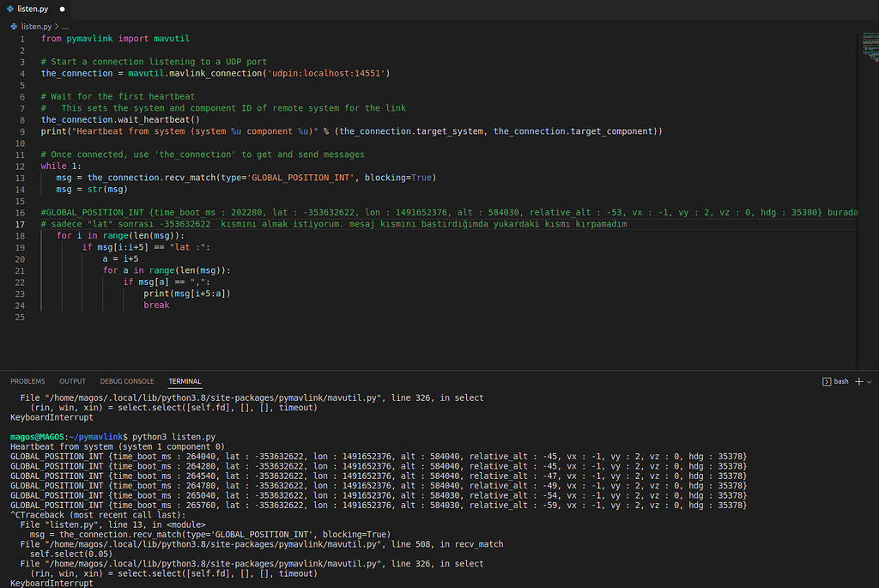
Task: Click the Python icon in the breadcrumb
Action: coord(14,27)
